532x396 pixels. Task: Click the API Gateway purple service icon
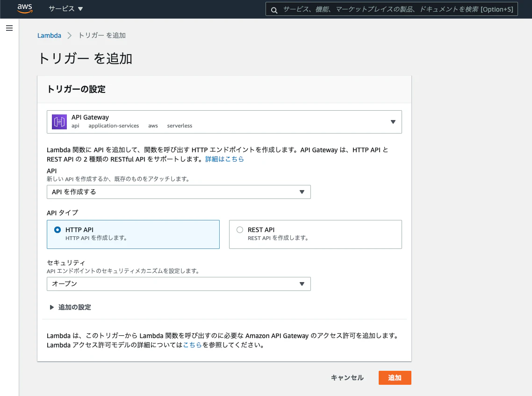tap(59, 122)
